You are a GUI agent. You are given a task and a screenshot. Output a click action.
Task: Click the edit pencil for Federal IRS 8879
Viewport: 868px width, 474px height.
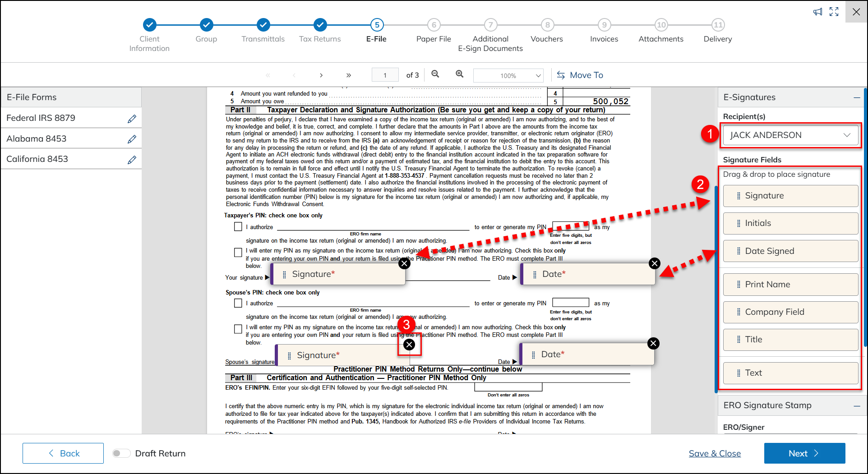pyautogui.click(x=132, y=119)
